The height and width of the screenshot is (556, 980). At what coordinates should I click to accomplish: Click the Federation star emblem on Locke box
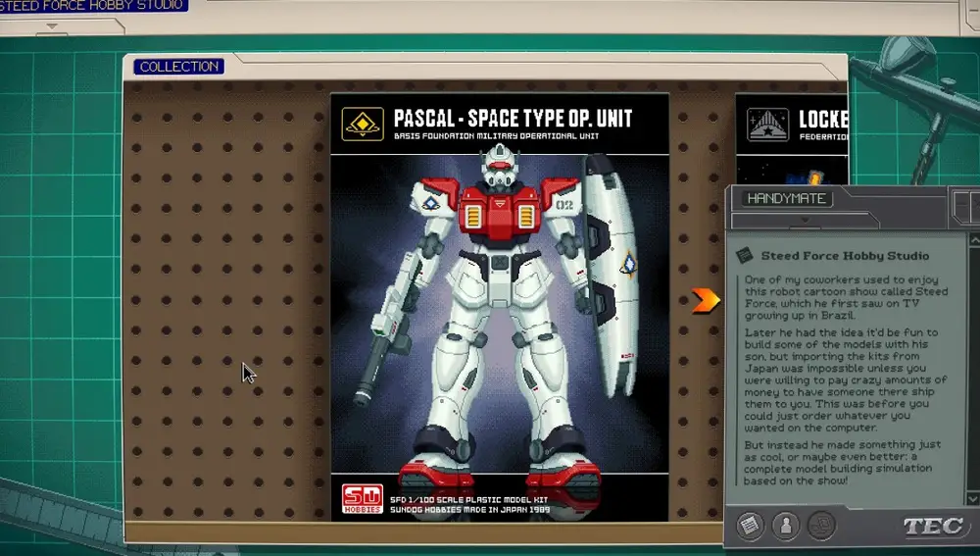[767, 125]
